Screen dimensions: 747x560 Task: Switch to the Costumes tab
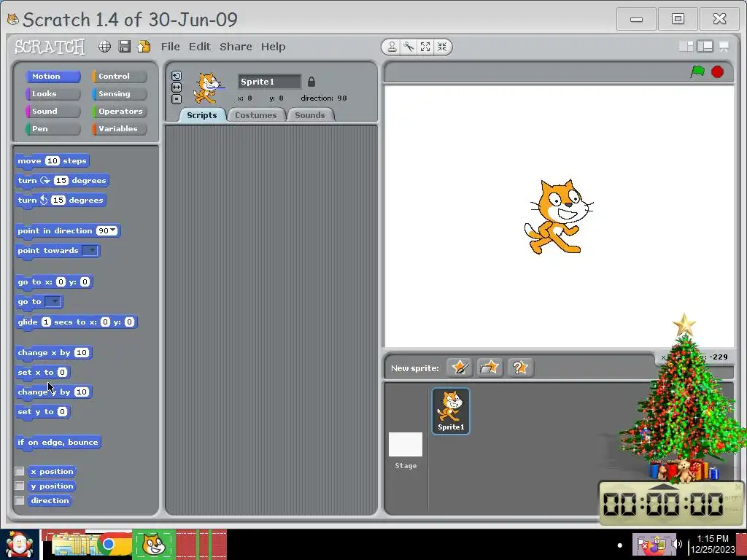256,115
